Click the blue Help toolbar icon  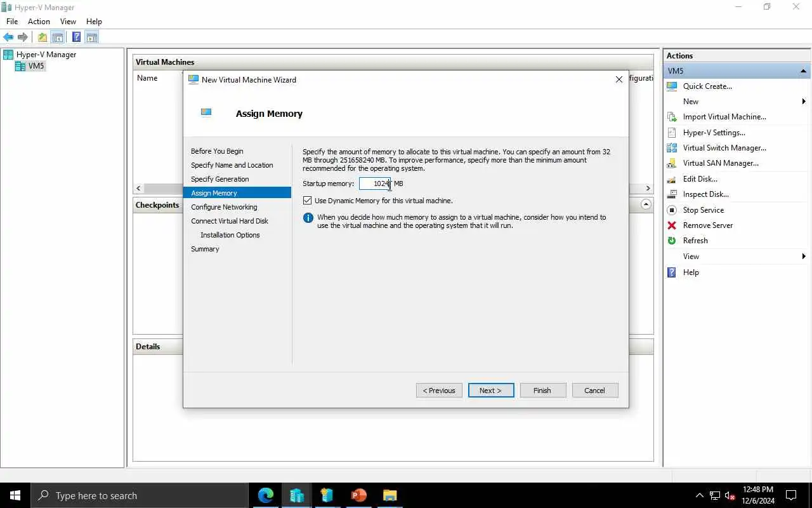(x=76, y=37)
